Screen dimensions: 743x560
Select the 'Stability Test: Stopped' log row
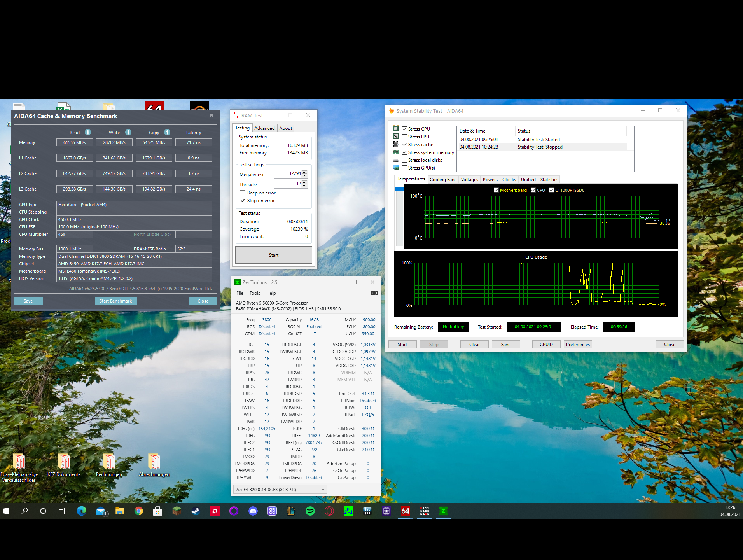543,147
